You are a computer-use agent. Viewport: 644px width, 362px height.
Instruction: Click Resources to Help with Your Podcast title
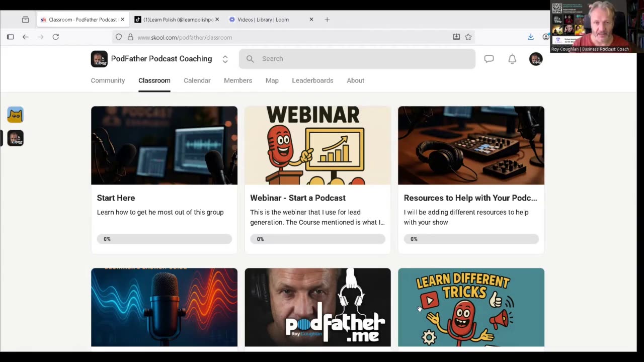pyautogui.click(x=470, y=198)
